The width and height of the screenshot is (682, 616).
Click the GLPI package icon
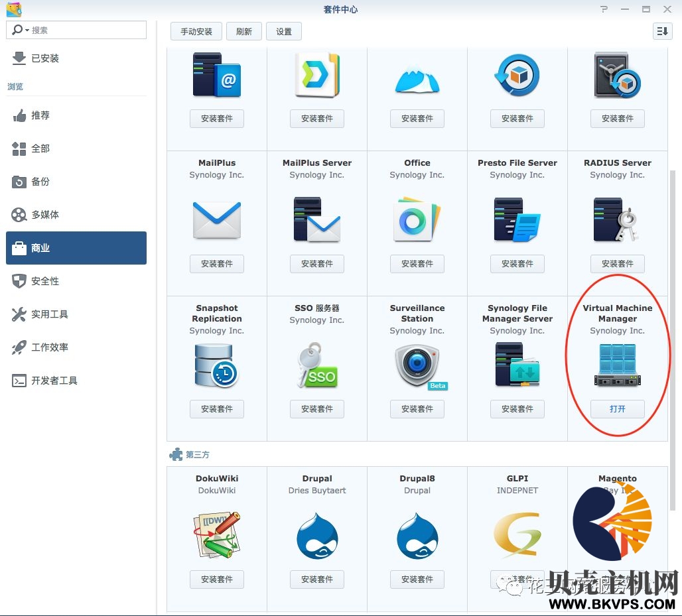pos(517,535)
